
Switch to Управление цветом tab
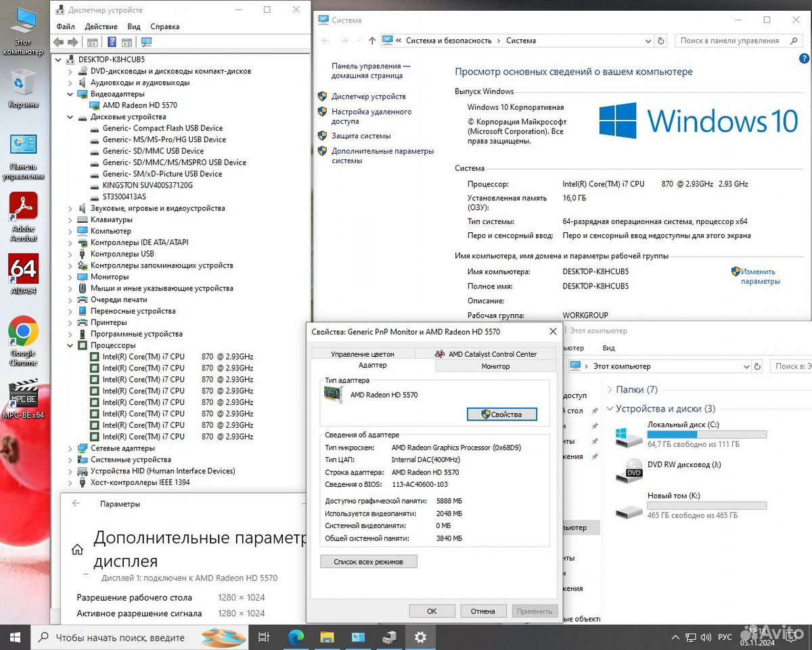click(363, 354)
